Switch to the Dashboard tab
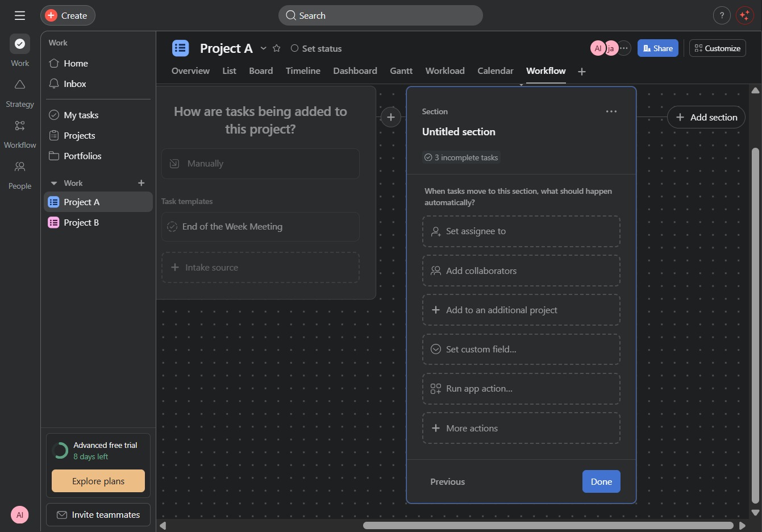The width and height of the screenshot is (762, 532). (x=355, y=71)
